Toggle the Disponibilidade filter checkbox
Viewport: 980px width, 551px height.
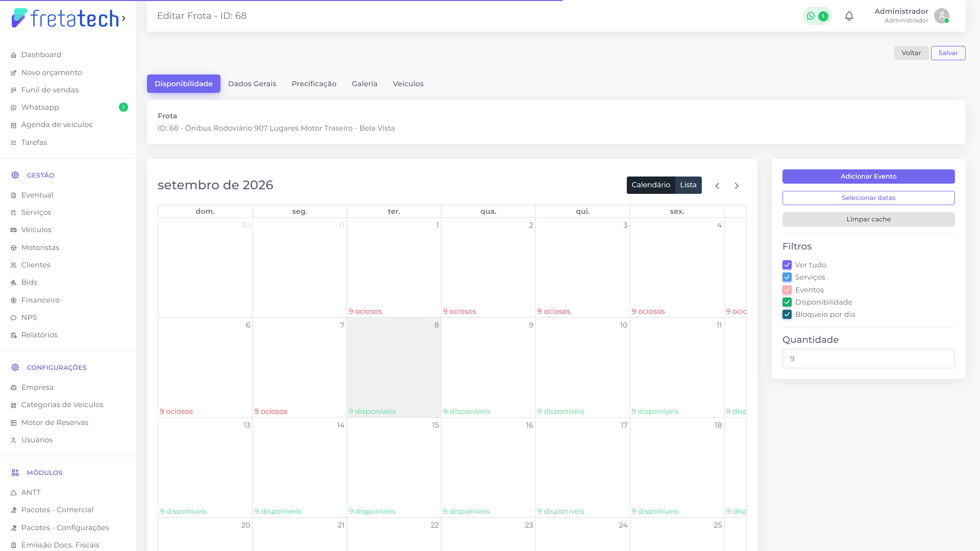coord(787,302)
